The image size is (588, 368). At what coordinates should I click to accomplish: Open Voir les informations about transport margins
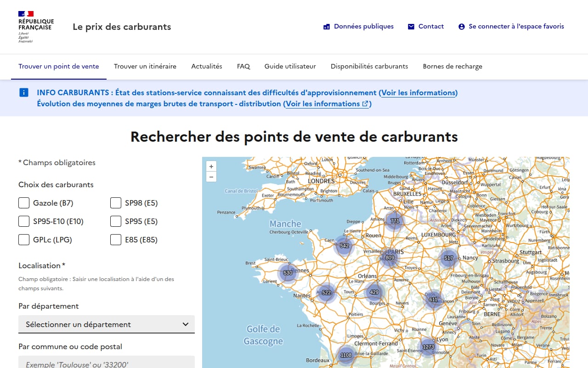tap(327, 104)
